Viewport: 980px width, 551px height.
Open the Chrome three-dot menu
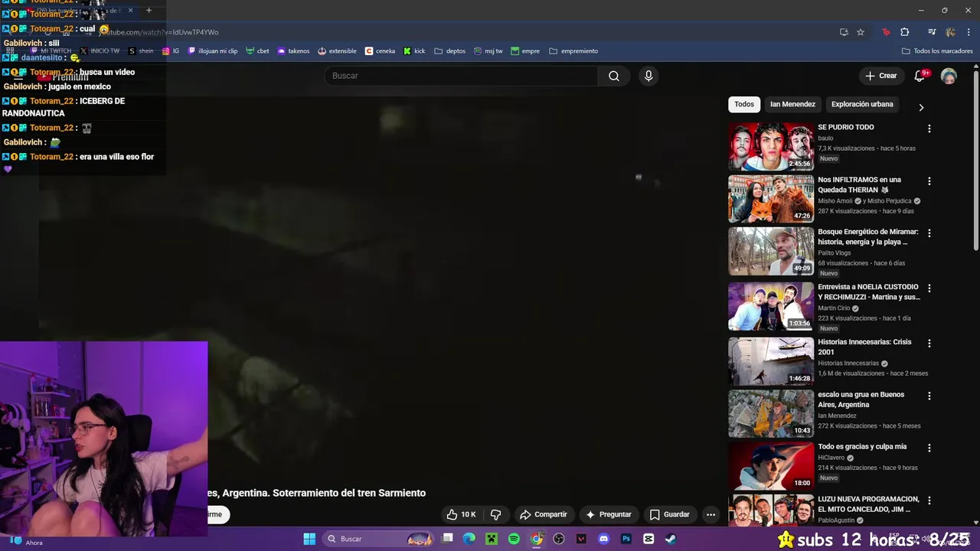[x=967, y=32]
